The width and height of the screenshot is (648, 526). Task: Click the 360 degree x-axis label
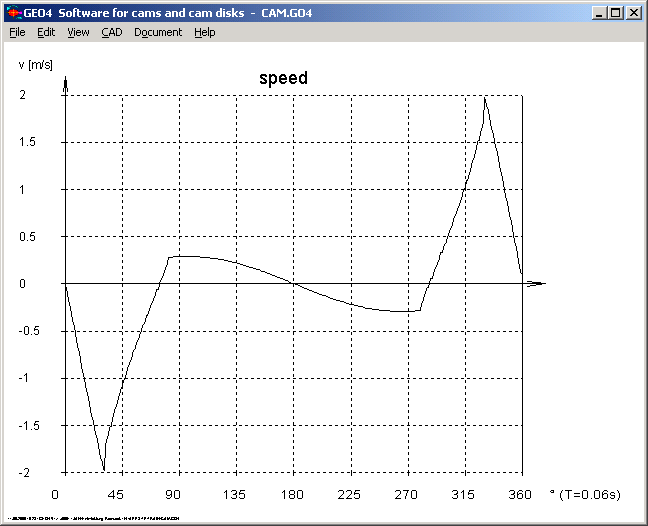pyautogui.click(x=520, y=495)
